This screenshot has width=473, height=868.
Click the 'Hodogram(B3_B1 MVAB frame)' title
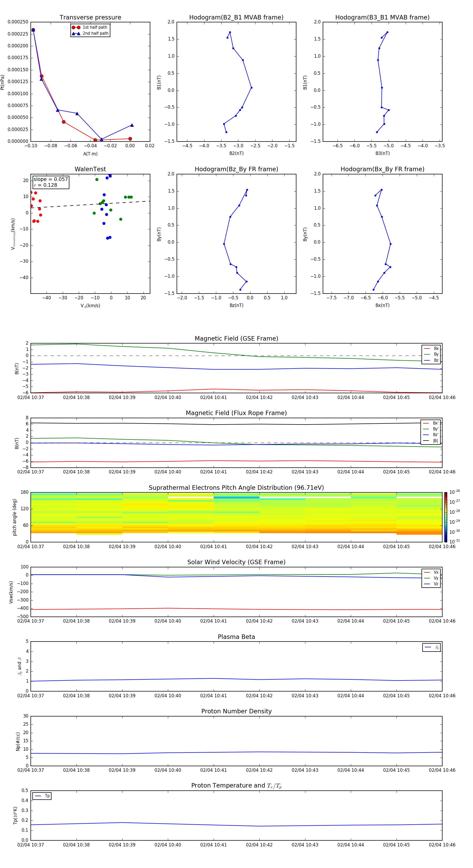pyautogui.click(x=382, y=18)
